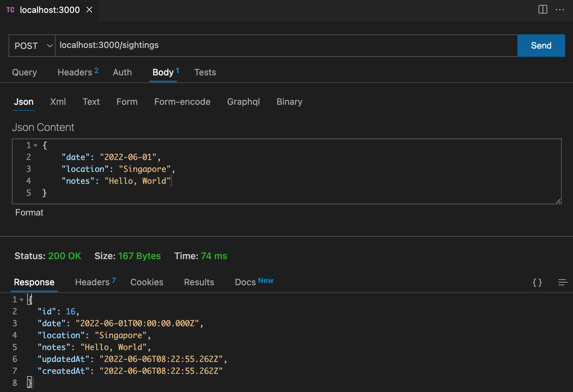This screenshot has width=573, height=392.
Task: Click the curly braces response format icon
Action: [537, 282]
